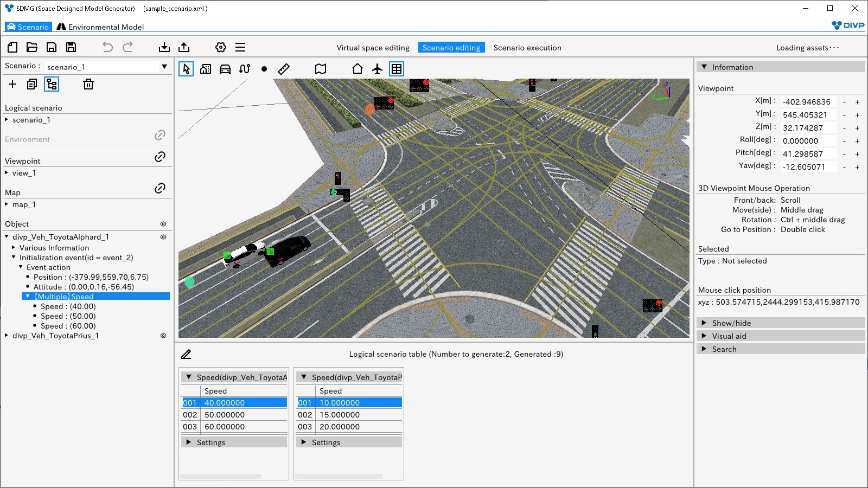868x488 pixels.
Task: Create a new file via the toolbar icon
Action: (x=12, y=47)
